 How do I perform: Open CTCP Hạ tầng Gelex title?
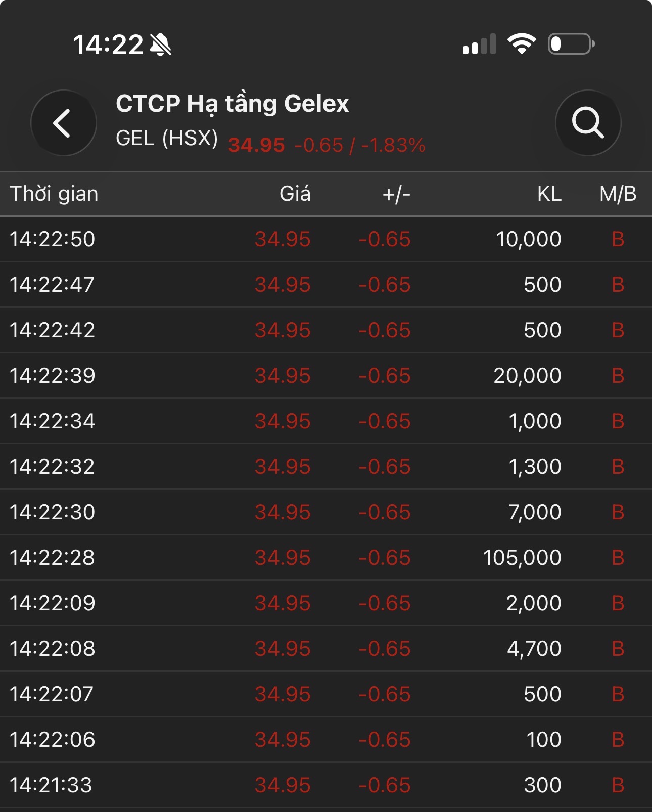[x=232, y=104]
